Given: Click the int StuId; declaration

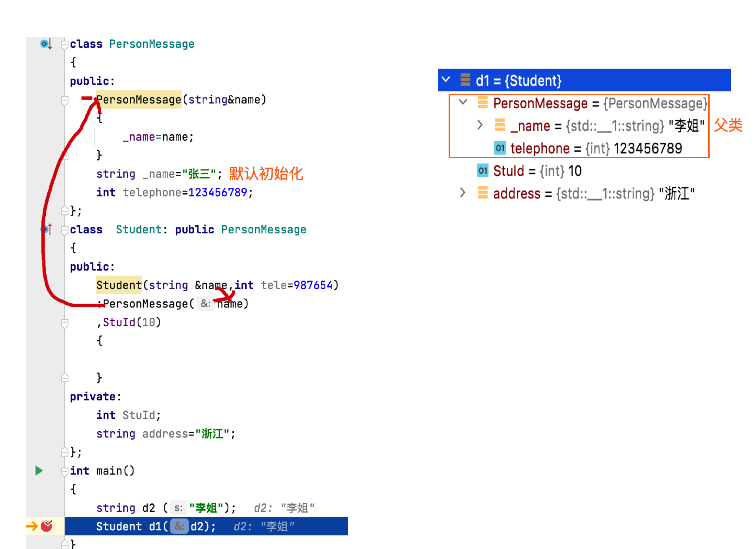Looking at the screenshot, I should 129,415.
